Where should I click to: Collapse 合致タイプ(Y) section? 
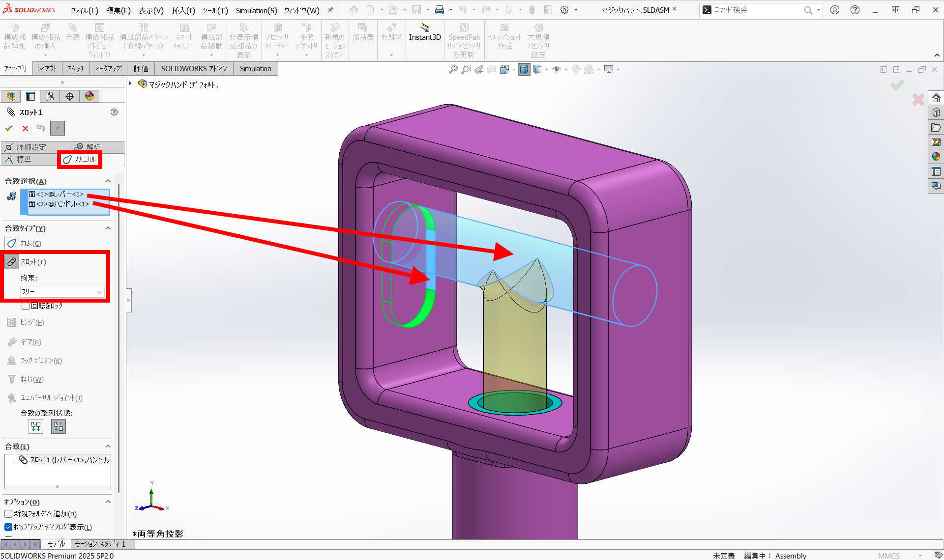[x=108, y=228]
